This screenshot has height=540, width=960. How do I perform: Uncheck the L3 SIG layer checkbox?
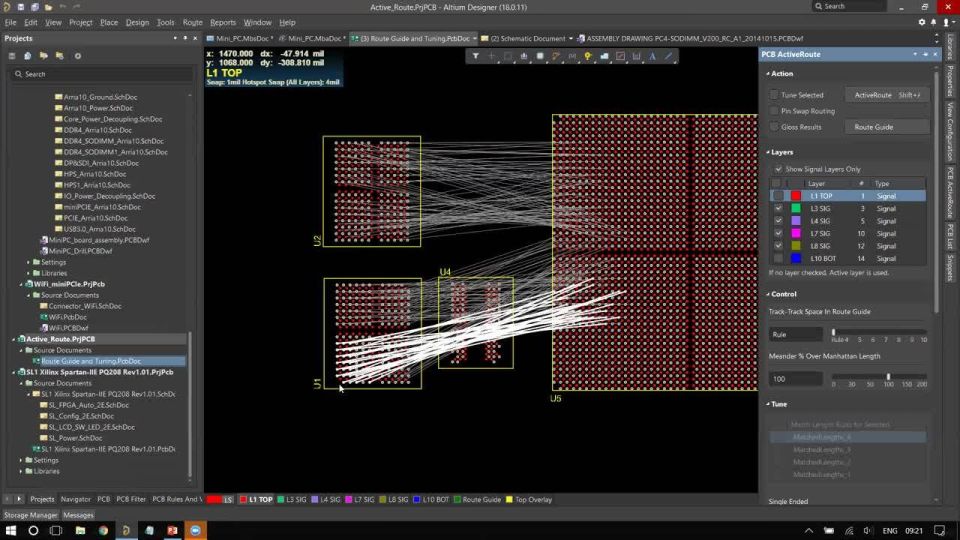(x=778, y=208)
